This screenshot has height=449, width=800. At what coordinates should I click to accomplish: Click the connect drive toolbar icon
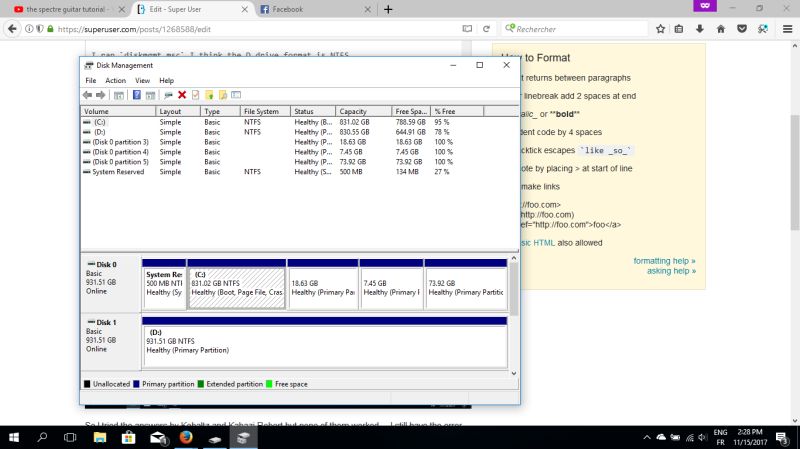click(x=168, y=95)
